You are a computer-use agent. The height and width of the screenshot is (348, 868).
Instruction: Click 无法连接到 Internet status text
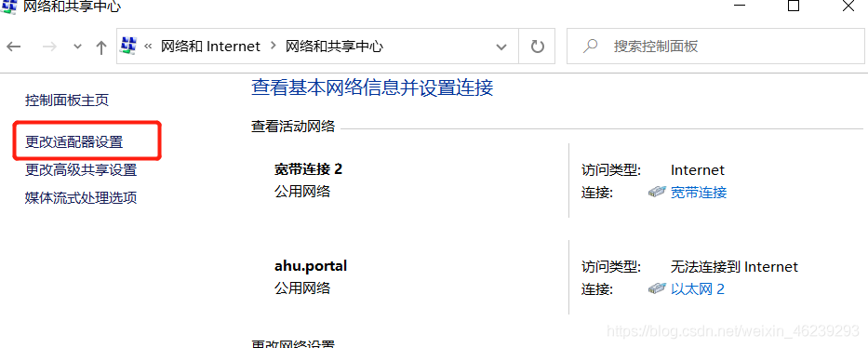tap(734, 267)
